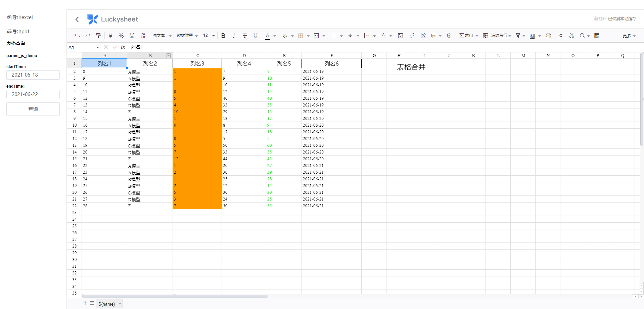Click the 查询 query button

point(33,109)
